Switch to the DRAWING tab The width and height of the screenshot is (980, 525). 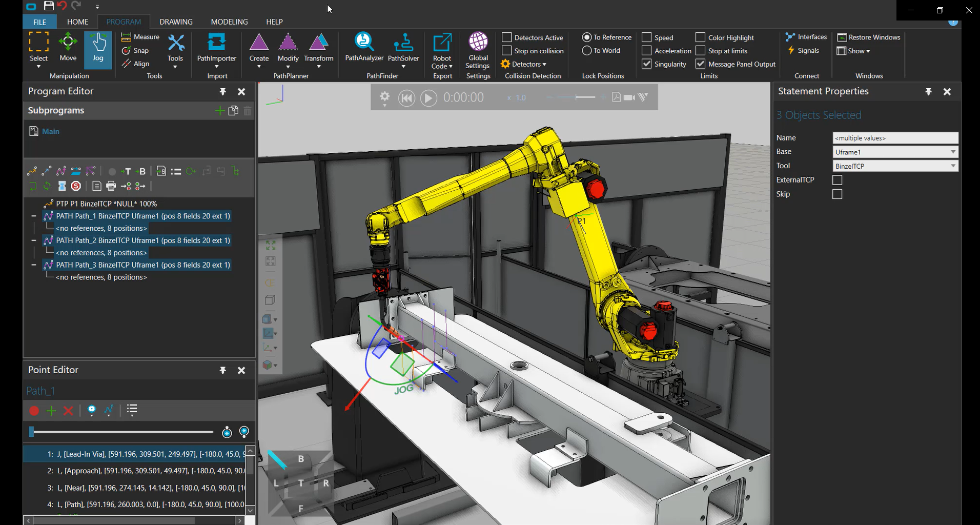pos(176,22)
